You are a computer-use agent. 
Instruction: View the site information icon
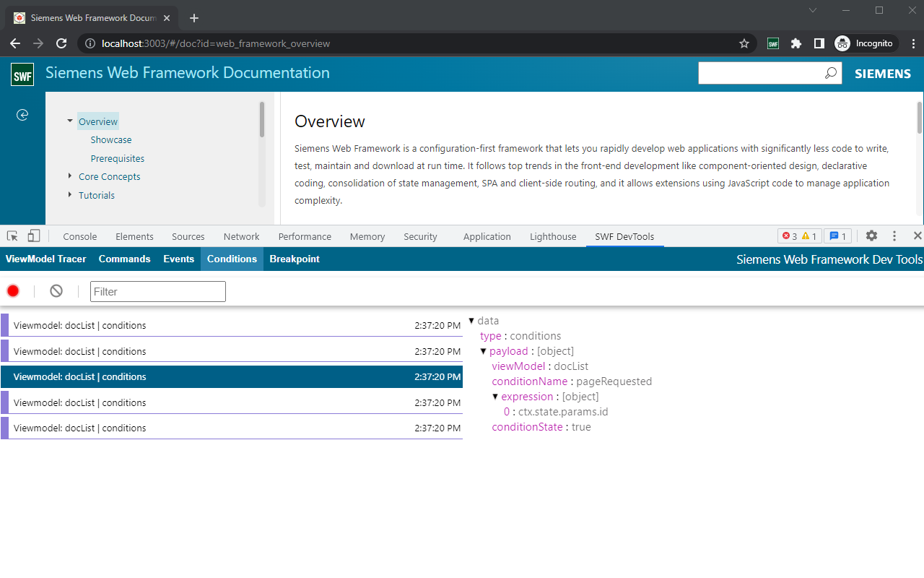coord(90,43)
